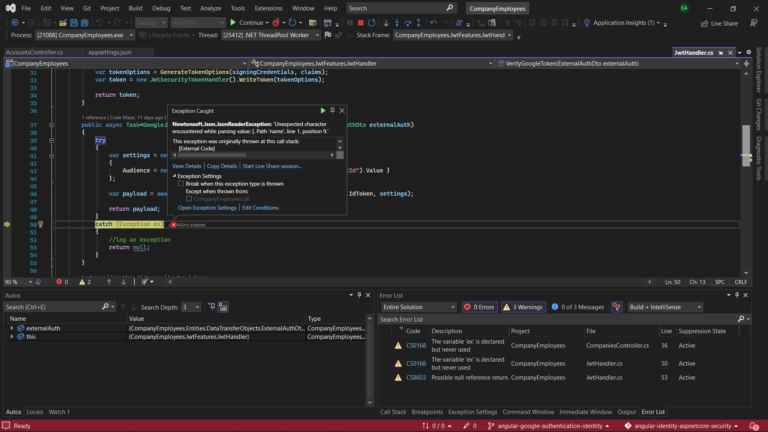Click the Open Exception Settings link
The height and width of the screenshot is (432, 768).
[207, 208]
